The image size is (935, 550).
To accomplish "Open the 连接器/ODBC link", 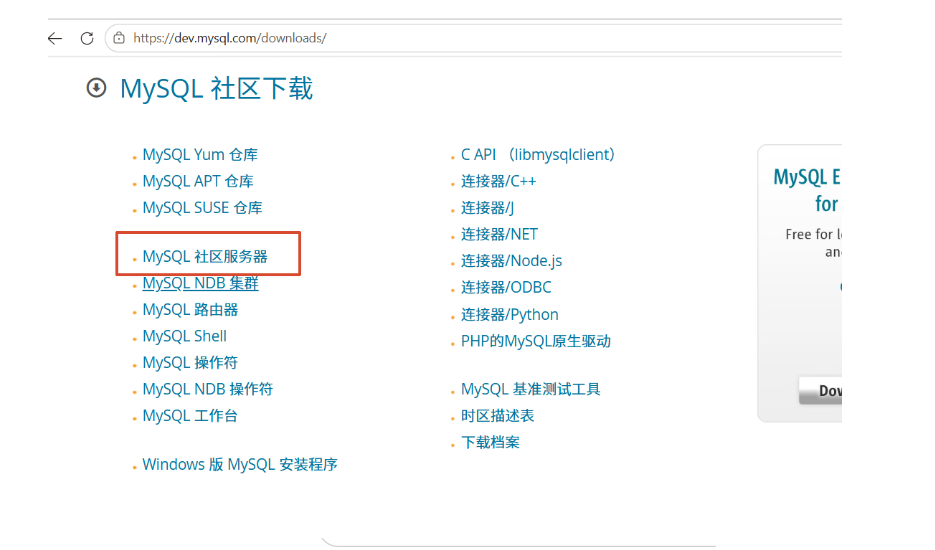I will [506, 287].
